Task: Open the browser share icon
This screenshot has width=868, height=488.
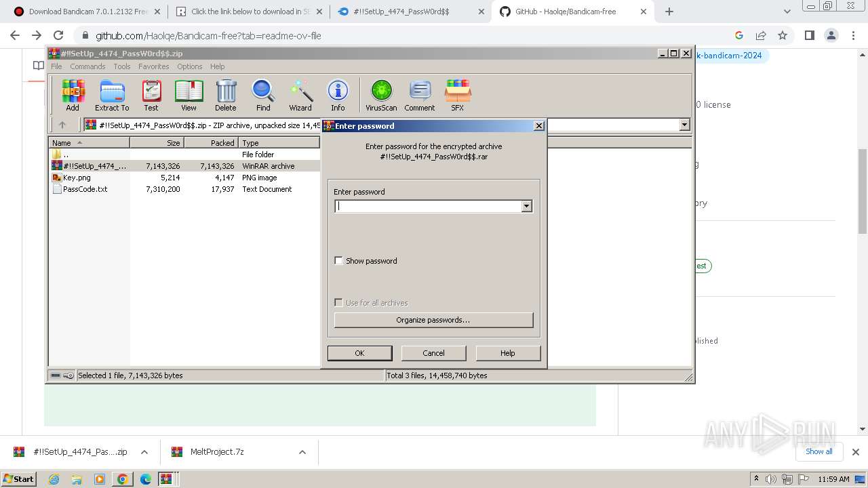Action: (761, 35)
